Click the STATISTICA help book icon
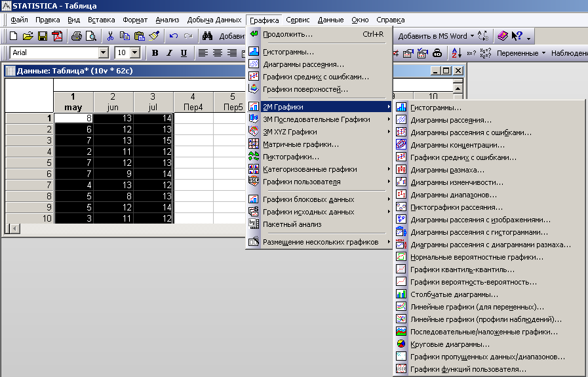The width and height of the screenshot is (588, 377). (503, 36)
